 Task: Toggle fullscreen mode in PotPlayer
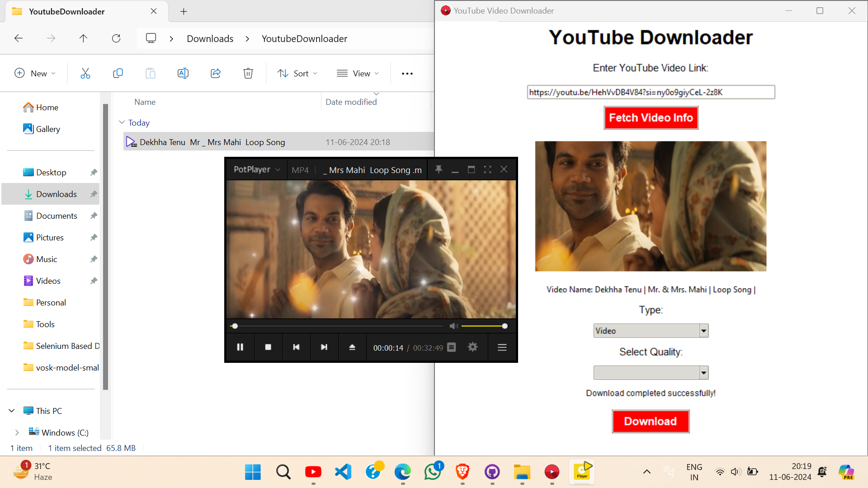tap(487, 169)
